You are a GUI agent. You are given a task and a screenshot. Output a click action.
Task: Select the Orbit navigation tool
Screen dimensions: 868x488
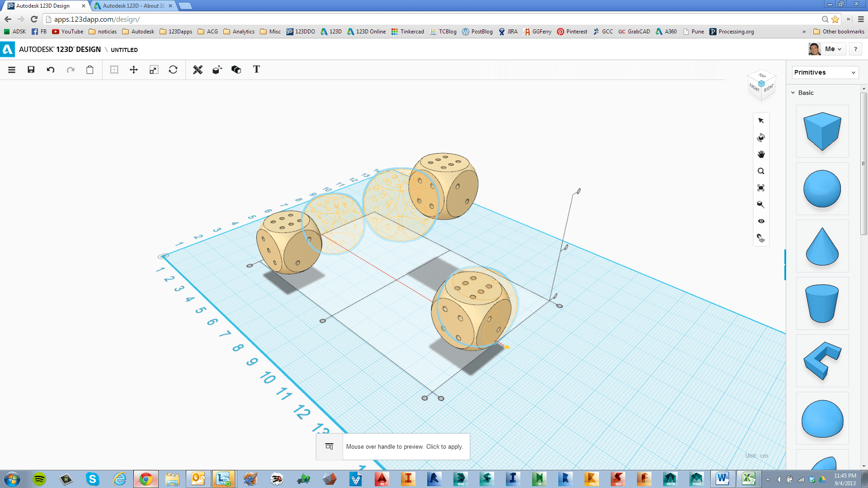[x=761, y=138]
